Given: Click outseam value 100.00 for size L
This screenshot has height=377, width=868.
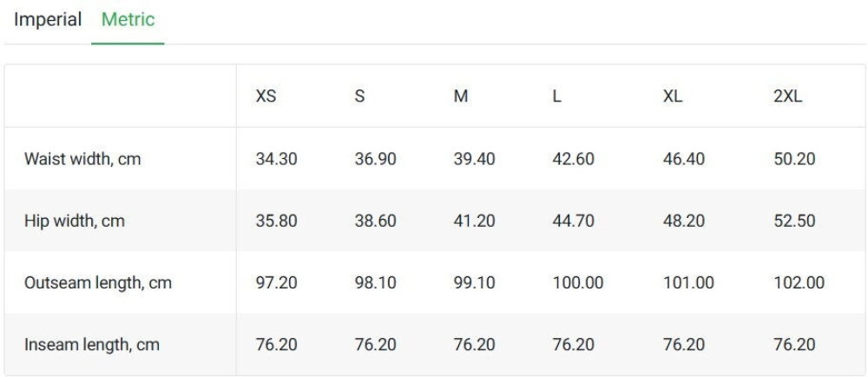Looking at the screenshot, I should [578, 283].
